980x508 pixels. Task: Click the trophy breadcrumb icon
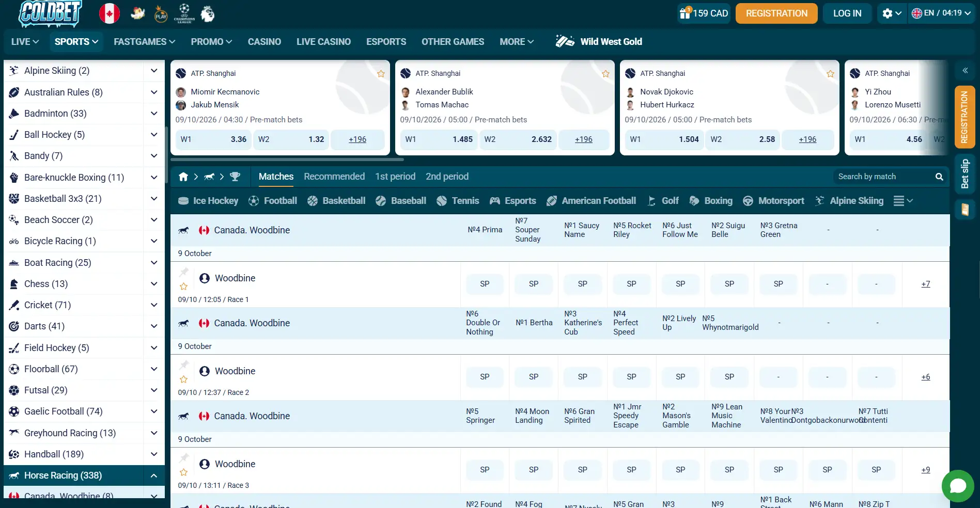(x=235, y=177)
